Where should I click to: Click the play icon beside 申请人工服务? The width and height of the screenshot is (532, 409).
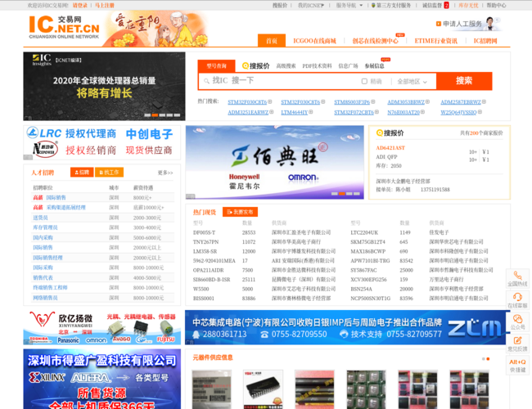point(439,24)
